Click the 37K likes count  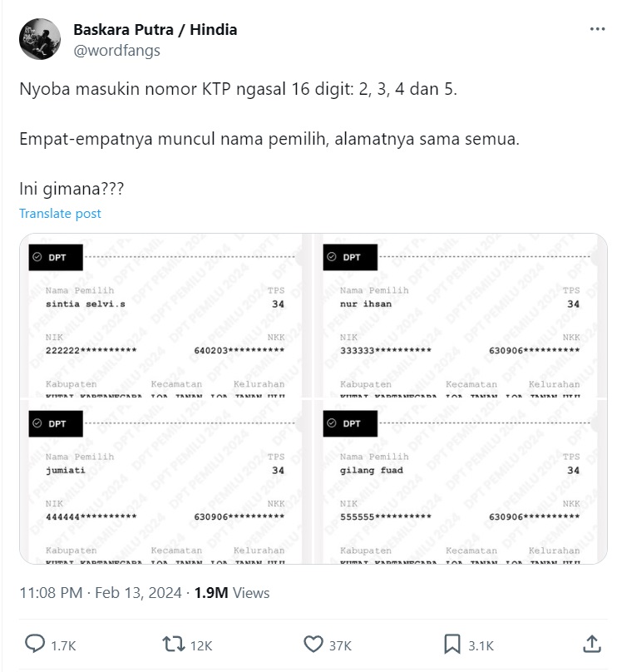click(x=340, y=646)
